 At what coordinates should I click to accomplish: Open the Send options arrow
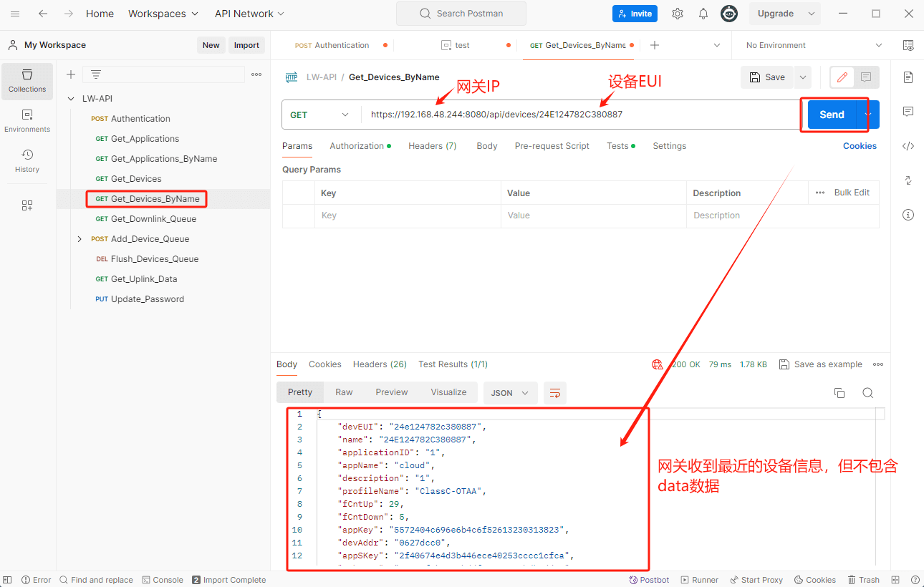point(868,115)
